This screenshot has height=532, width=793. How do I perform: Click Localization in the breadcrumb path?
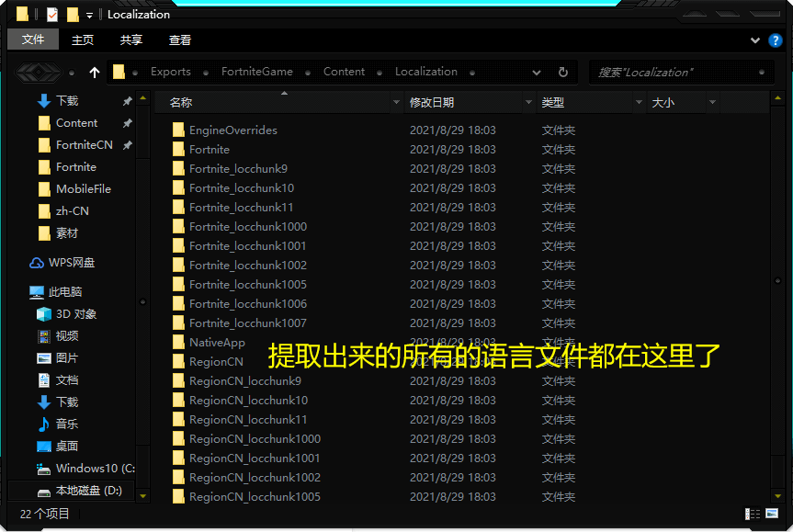[x=425, y=72]
